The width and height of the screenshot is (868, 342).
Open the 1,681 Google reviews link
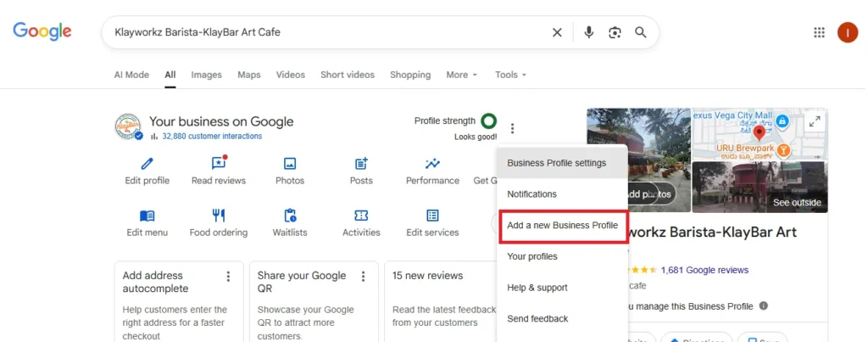click(704, 270)
